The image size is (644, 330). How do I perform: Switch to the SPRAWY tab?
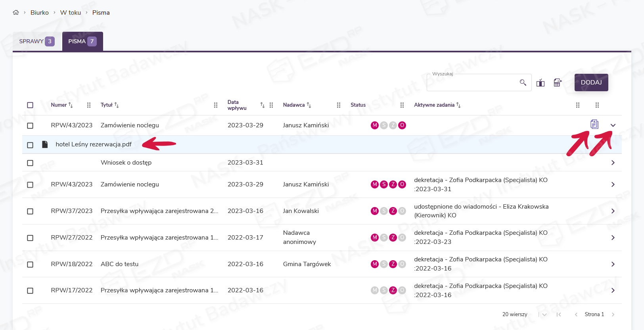tap(36, 41)
